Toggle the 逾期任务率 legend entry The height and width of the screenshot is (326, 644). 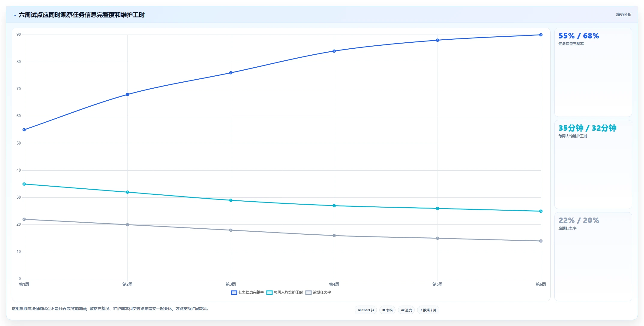click(x=318, y=292)
